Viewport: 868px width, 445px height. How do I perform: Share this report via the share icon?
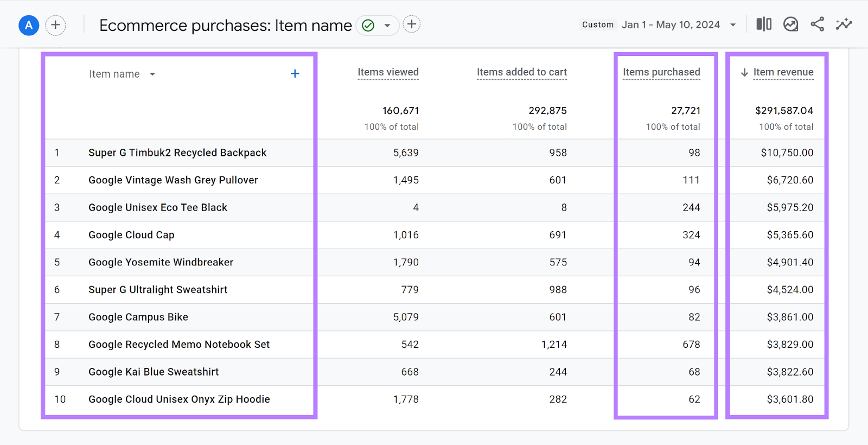[x=817, y=24]
